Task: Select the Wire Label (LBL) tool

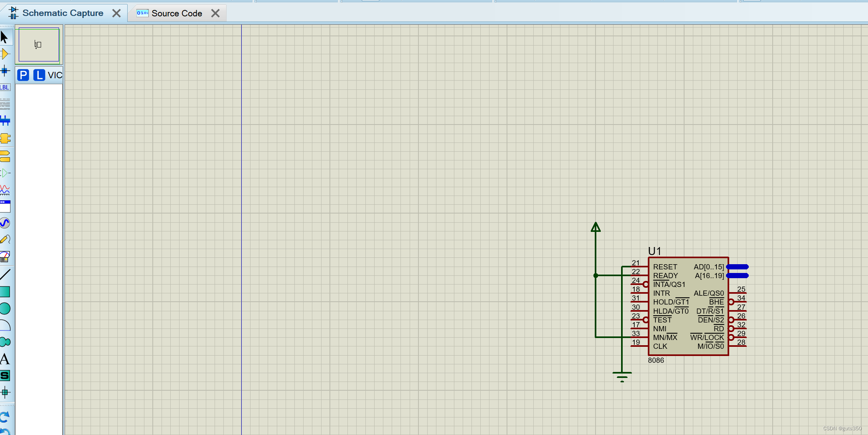Action: pos(5,87)
